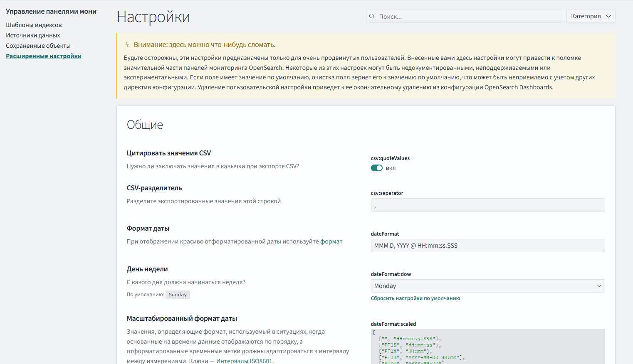Image resolution: width=633 pixels, height=364 pixels.
Task: Click the Управление панелями мониторинга sidebar title
Action: tap(51, 12)
